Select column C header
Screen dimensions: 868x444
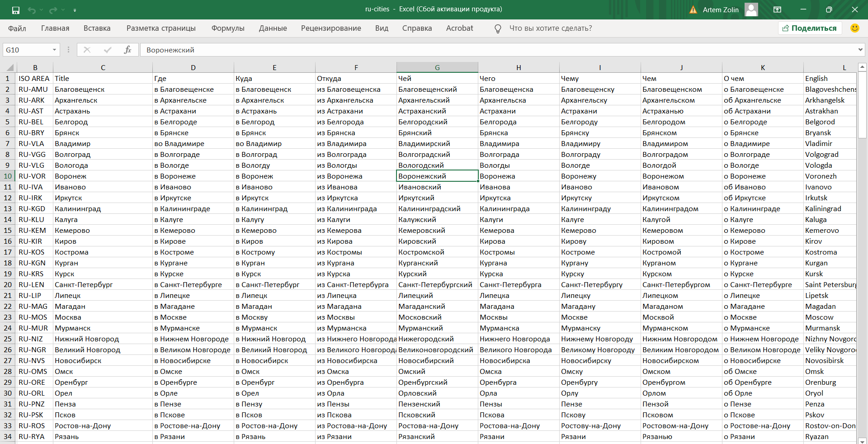[103, 67]
